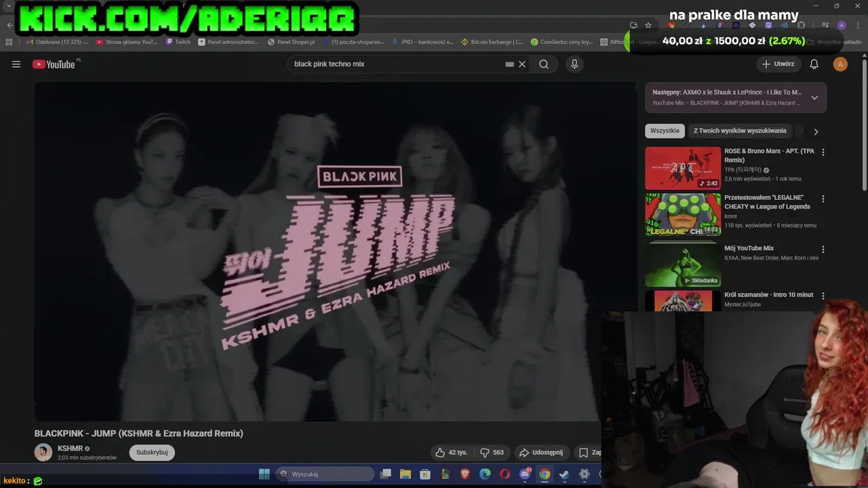Play the APT. remix thumbnail
This screenshot has height=488, width=868.
click(x=683, y=168)
